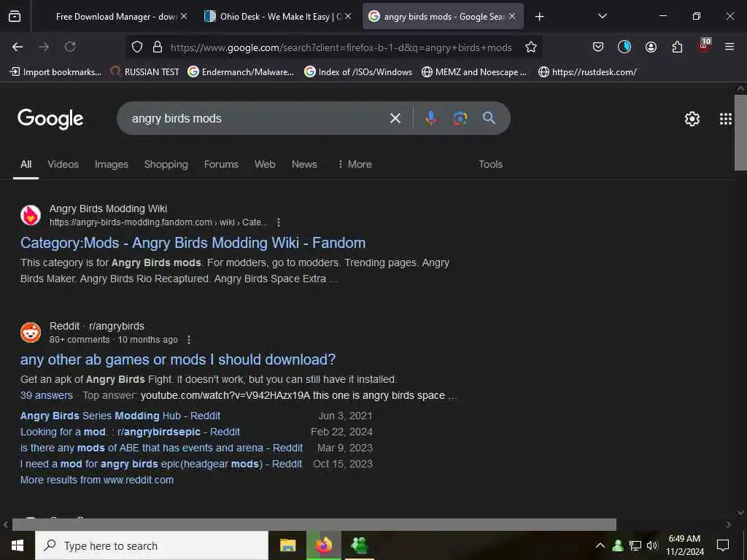Open Angry Birds Series Modding Hub link
The height and width of the screenshot is (560, 747).
point(120,416)
